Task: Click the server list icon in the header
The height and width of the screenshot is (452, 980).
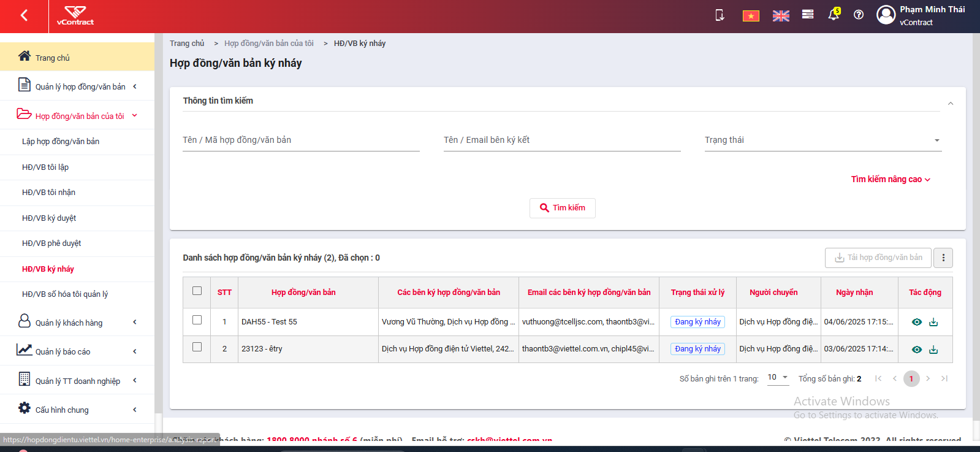Action: point(808,14)
